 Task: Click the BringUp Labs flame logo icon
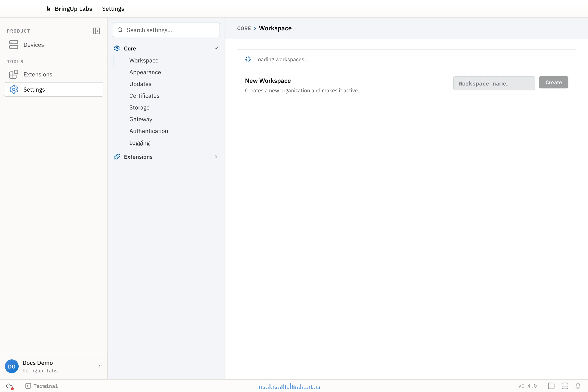[x=49, y=9]
